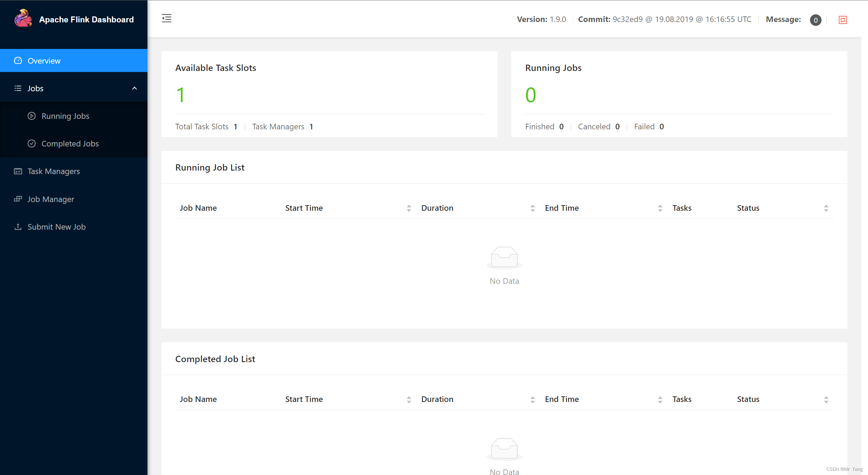Sort Completed Job List by End Time
The width and height of the screenshot is (868, 475).
pos(660,400)
